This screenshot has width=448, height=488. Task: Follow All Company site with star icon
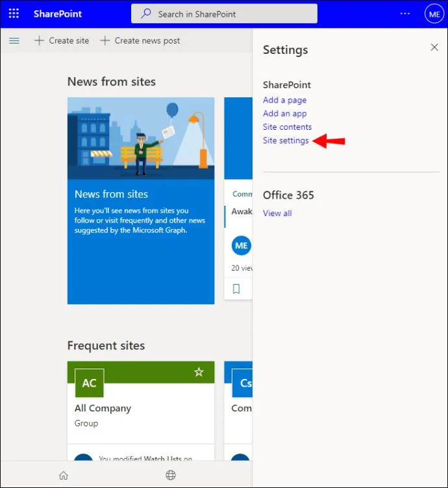(199, 372)
